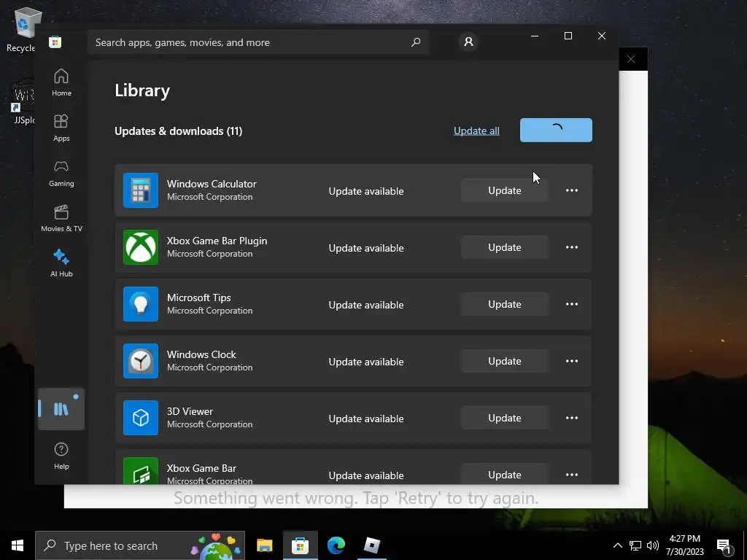This screenshot has height=560, width=747.
Task: Open the AI Hub section
Action: tap(61, 262)
